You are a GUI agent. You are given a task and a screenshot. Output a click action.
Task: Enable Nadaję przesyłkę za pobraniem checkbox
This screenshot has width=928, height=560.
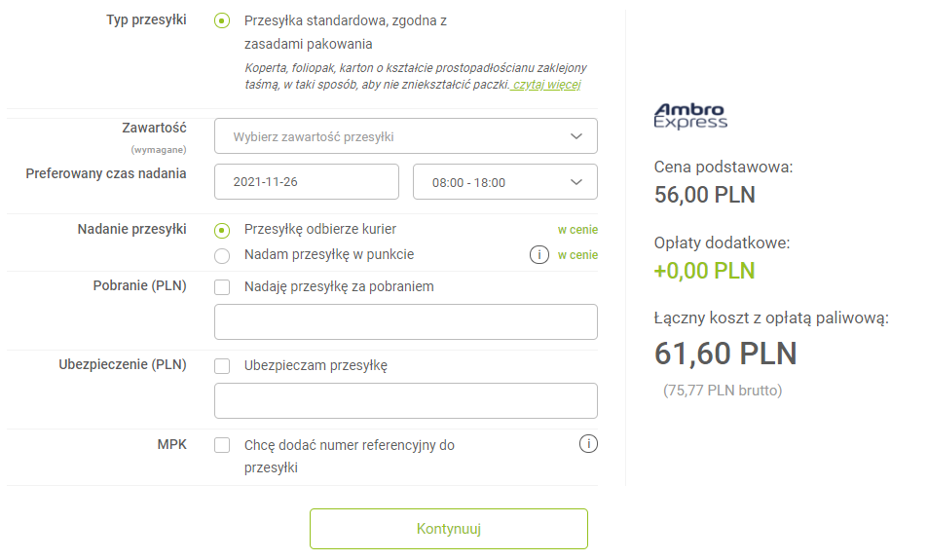(222, 287)
